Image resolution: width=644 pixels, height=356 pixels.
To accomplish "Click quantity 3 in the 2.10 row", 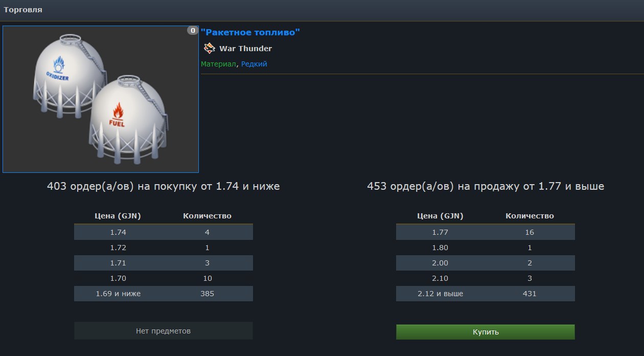I will click(530, 278).
